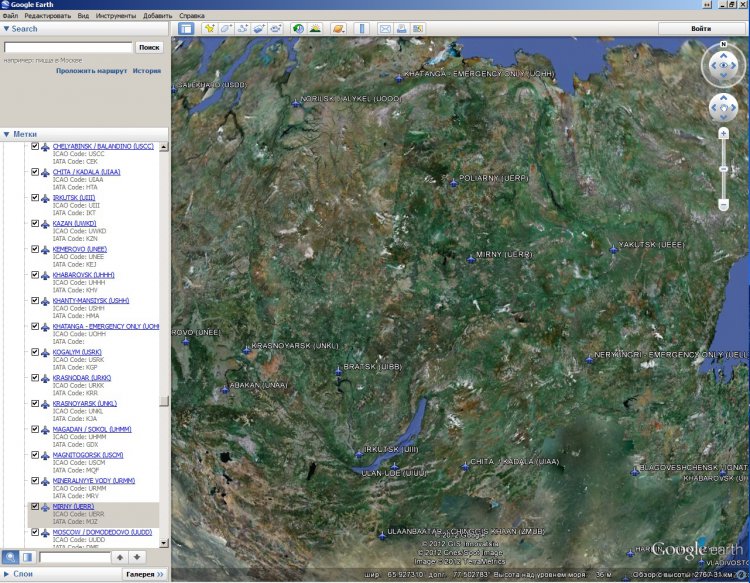This screenshot has width=750, height=583.
Task: Click the places list scroll up arrow
Action: tap(164, 147)
